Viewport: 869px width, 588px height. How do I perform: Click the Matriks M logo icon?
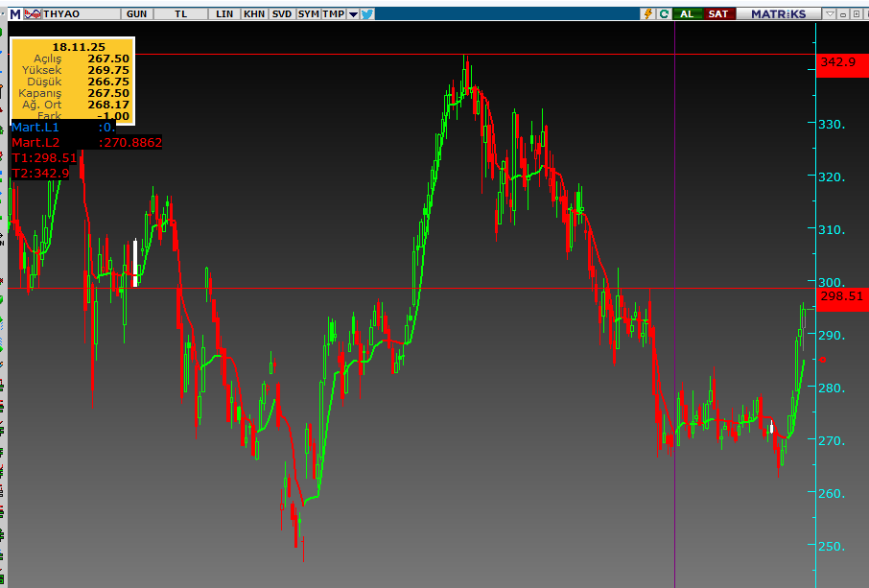click(15, 13)
